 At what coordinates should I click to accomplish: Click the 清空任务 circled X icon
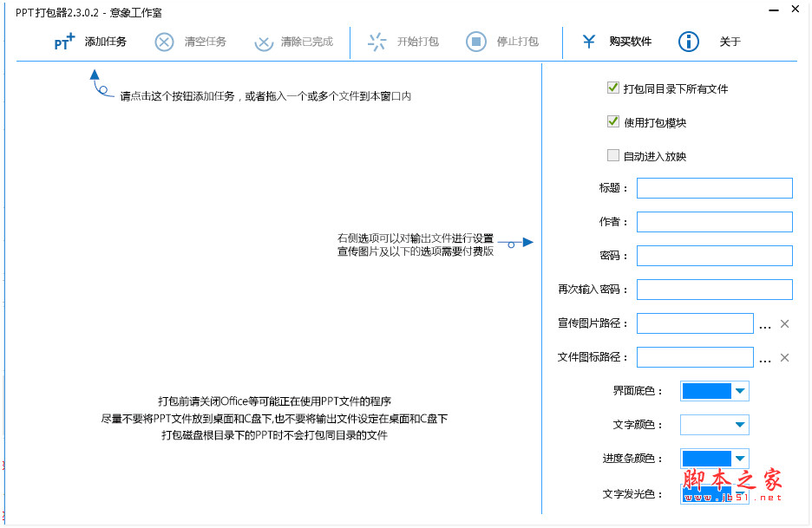pyautogui.click(x=164, y=42)
